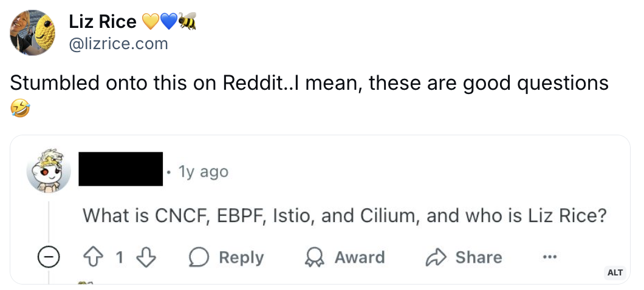Click the blacked-out Reddit username

pos(122,169)
